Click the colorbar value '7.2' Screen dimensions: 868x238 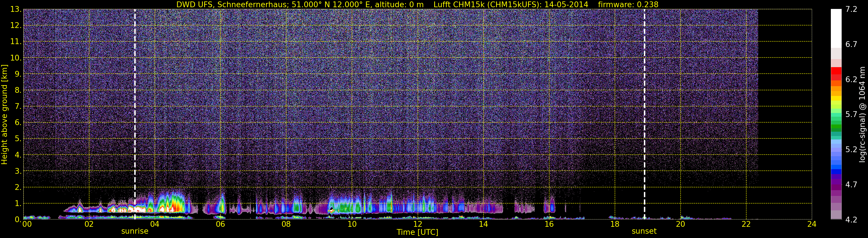pyautogui.click(x=851, y=10)
